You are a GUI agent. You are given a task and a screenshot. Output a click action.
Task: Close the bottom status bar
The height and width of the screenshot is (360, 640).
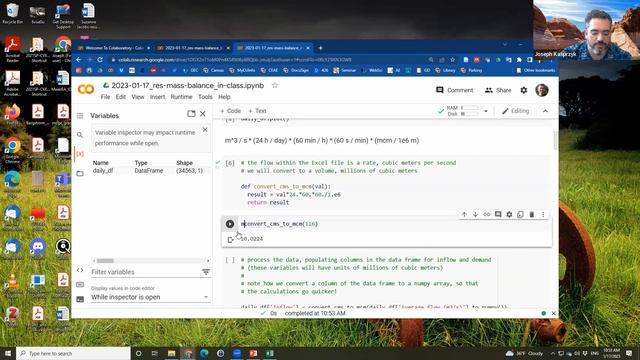553,313
